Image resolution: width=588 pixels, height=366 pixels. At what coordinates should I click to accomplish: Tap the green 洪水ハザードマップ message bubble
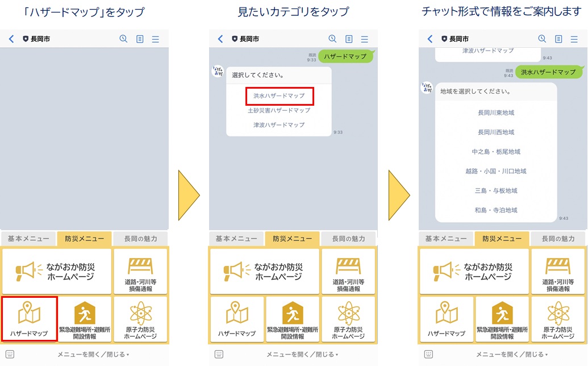548,72
